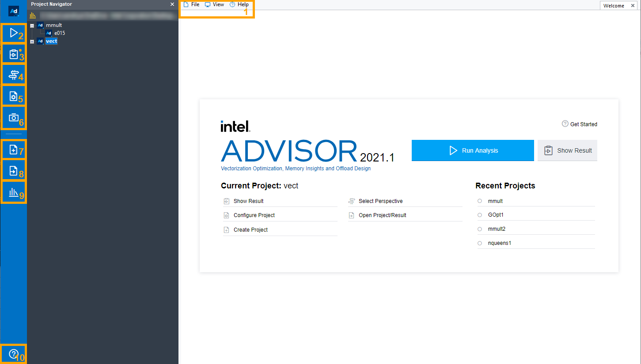The width and height of the screenshot is (641, 364).
Task: Click the Show Result clipboard icon in sidebar
Action: point(14,55)
